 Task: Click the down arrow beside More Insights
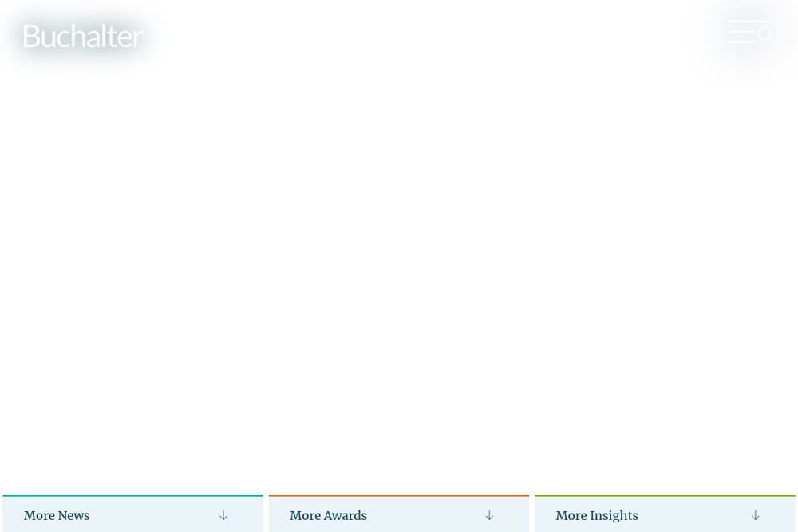point(755,516)
